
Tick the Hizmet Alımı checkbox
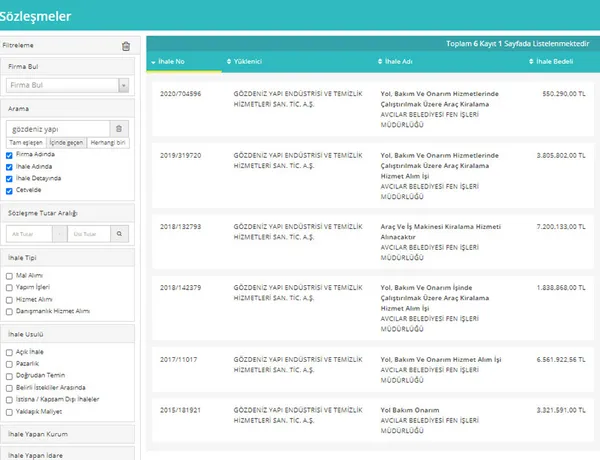(x=9, y=300)
